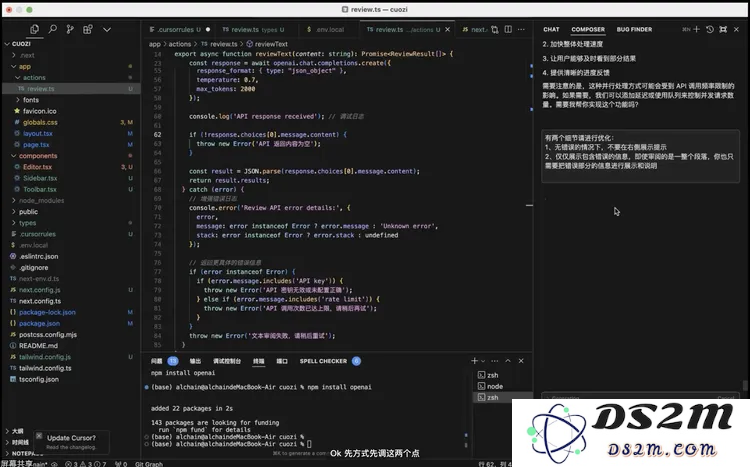Open the SPELL CHECKER panel tab
This screenshot has height=467, width=750.
323,361
